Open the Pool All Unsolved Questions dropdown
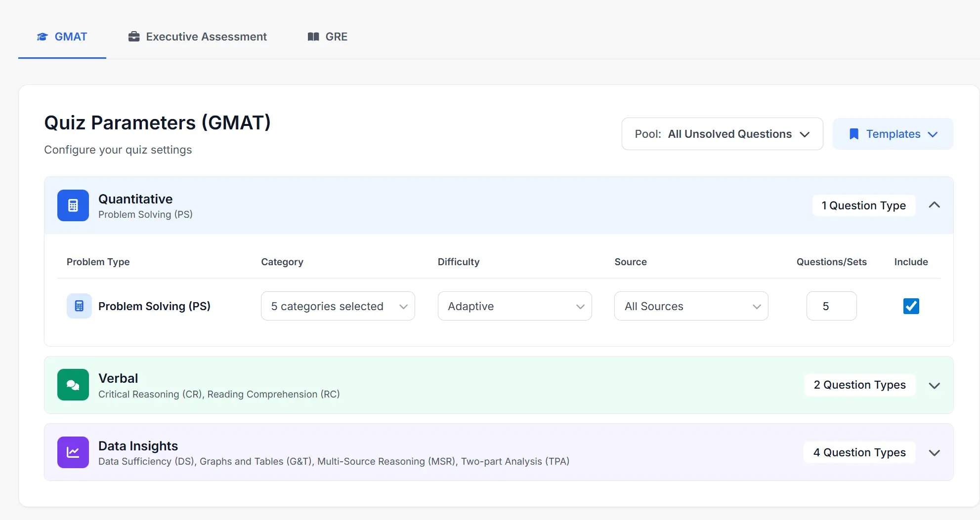 coord(722,134)
